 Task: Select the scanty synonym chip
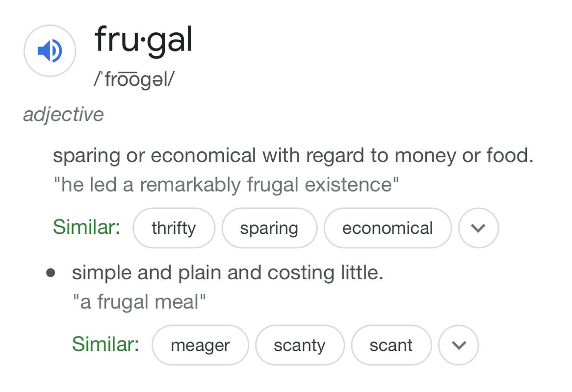(x=300, y=345)
